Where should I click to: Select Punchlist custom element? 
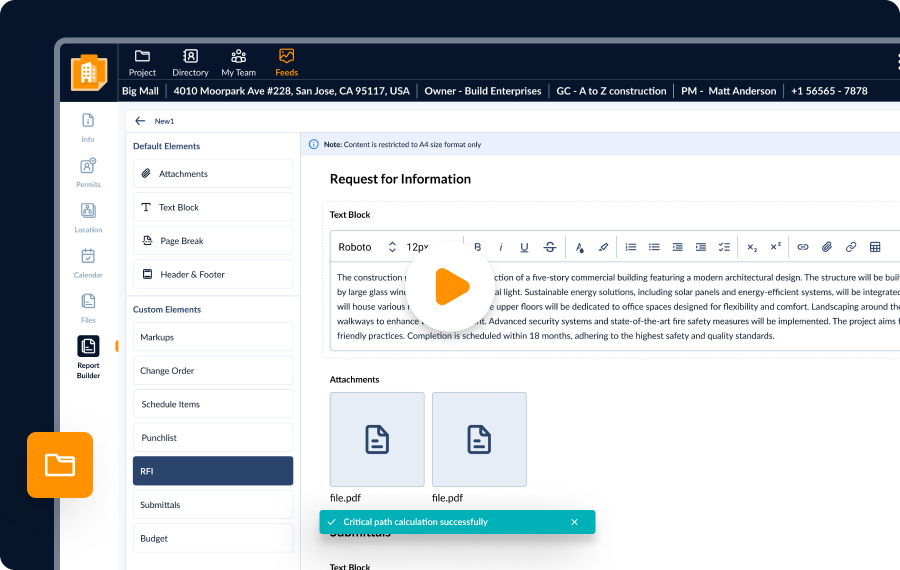point(213,437)
